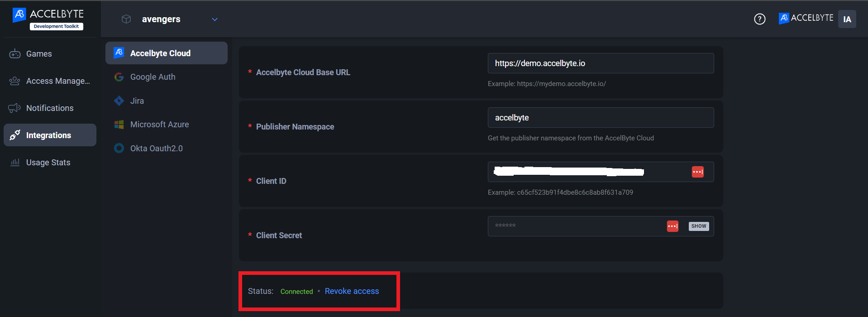The image size is (868, 317).
Task: Select Integrations in the sidebar
Action: click(x=50, y=135)
